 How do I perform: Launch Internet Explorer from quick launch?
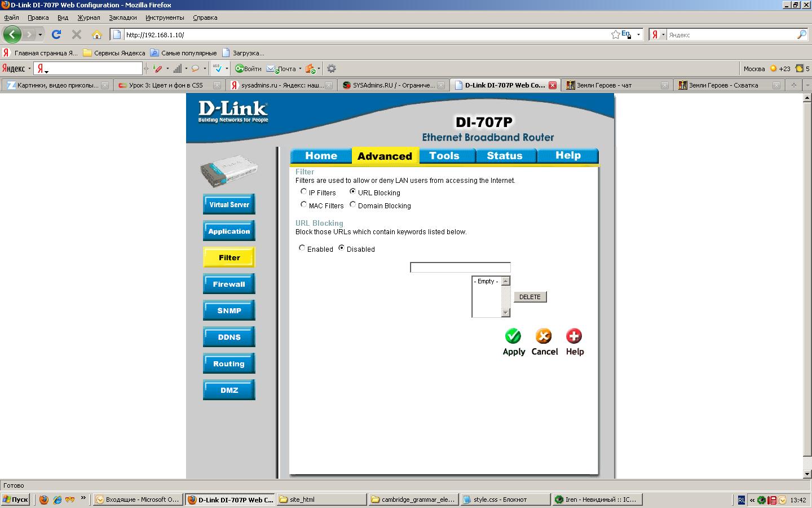click(x=57, y=500)
